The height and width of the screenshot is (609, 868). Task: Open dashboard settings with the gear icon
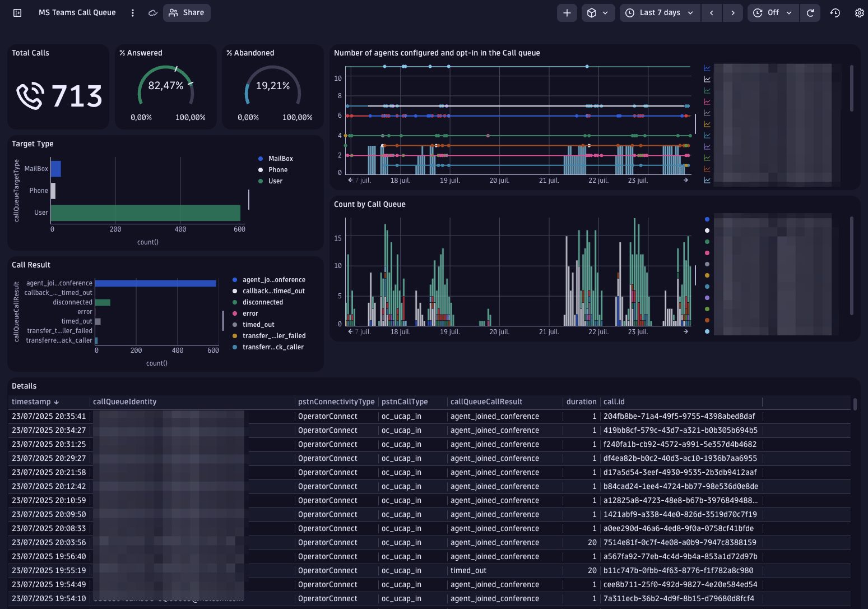(x=860, y=12)
